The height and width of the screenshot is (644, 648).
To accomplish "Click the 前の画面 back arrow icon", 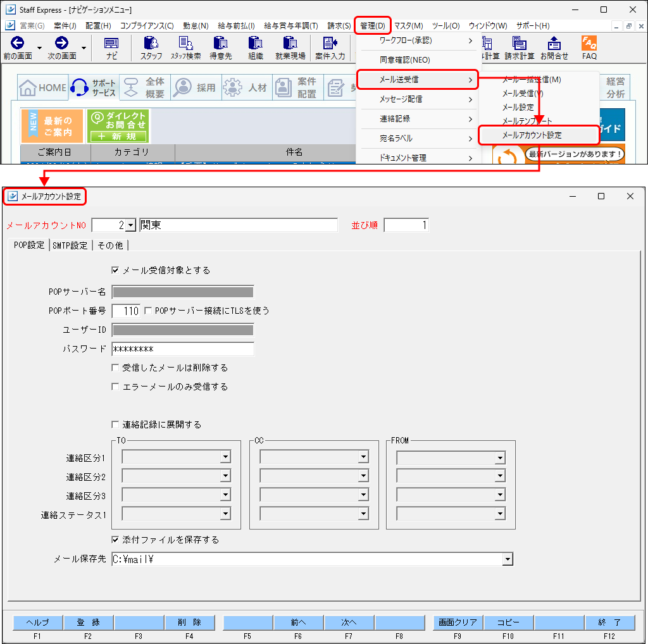I will click(18, 44).
